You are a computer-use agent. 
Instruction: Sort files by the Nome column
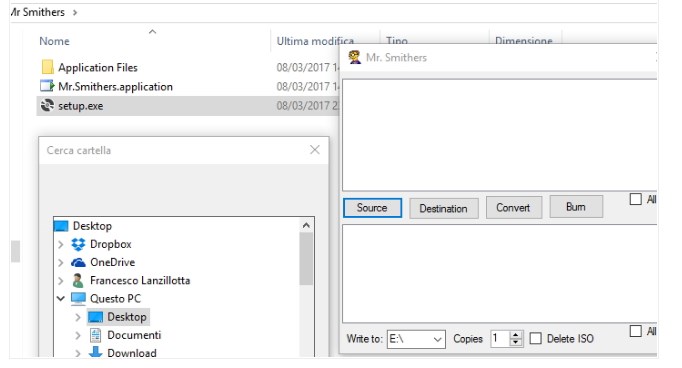point(54,41)
